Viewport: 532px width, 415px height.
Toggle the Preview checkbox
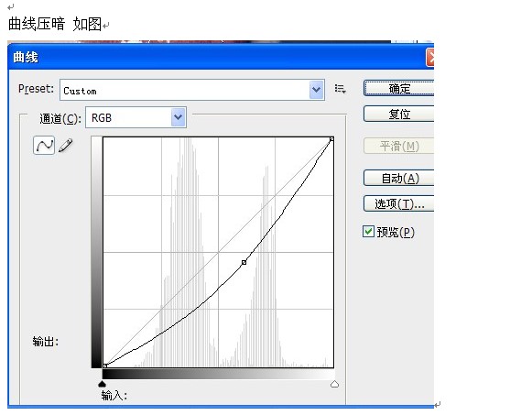(368, 232)
